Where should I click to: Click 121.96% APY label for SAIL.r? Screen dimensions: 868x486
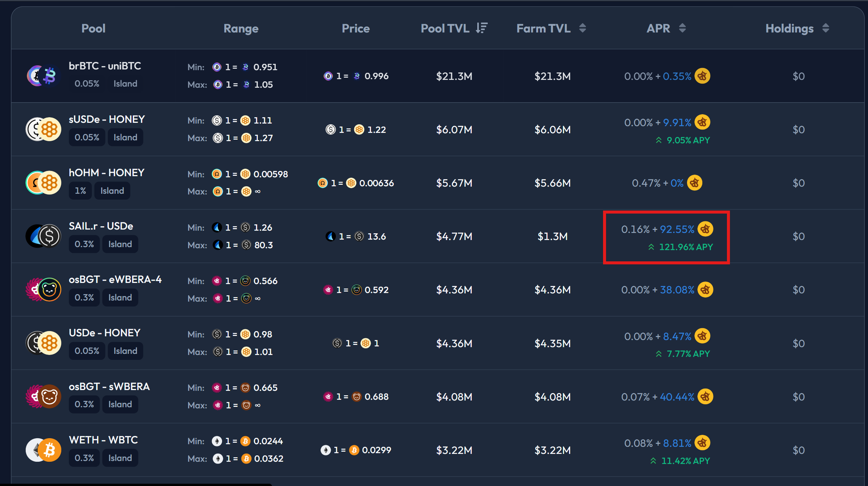(x=686, y=247)
